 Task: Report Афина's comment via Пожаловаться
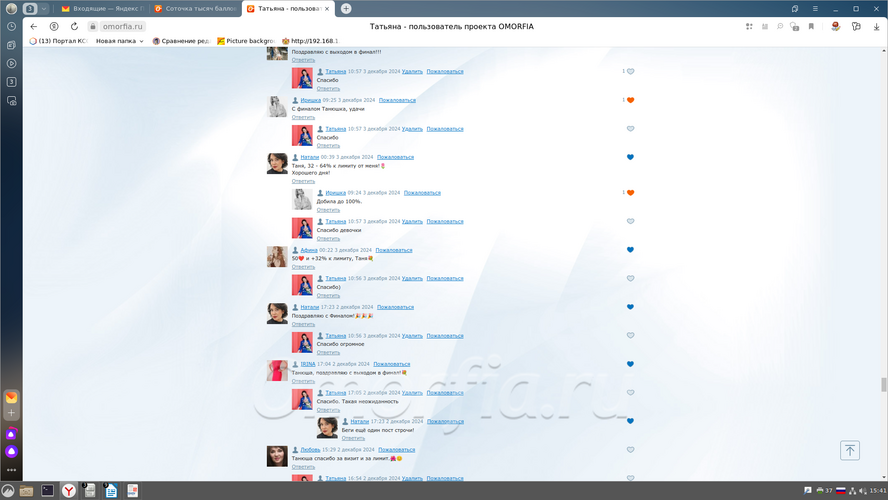394,250
